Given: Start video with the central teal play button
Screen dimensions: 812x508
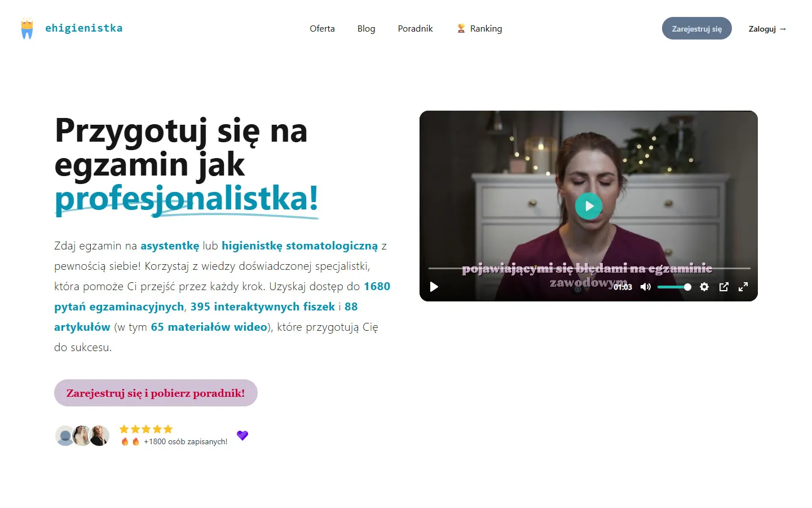Looking at the screenshot, I should click(x=589, y=206).
